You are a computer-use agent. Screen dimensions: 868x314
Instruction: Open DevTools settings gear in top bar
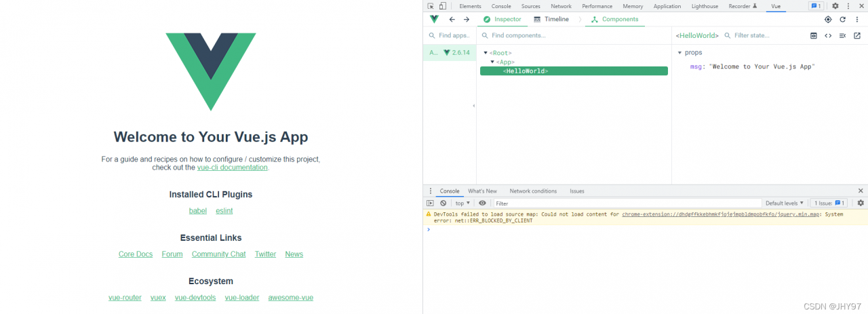tap(835, 6)
